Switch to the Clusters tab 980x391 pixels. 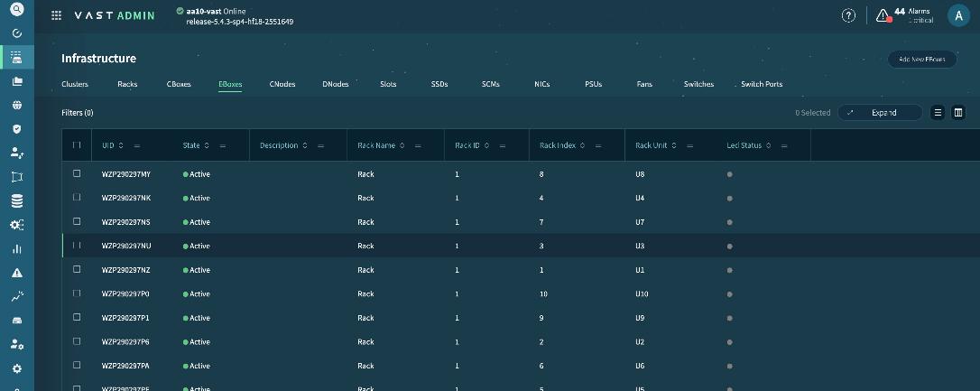(x=75, y=84)
